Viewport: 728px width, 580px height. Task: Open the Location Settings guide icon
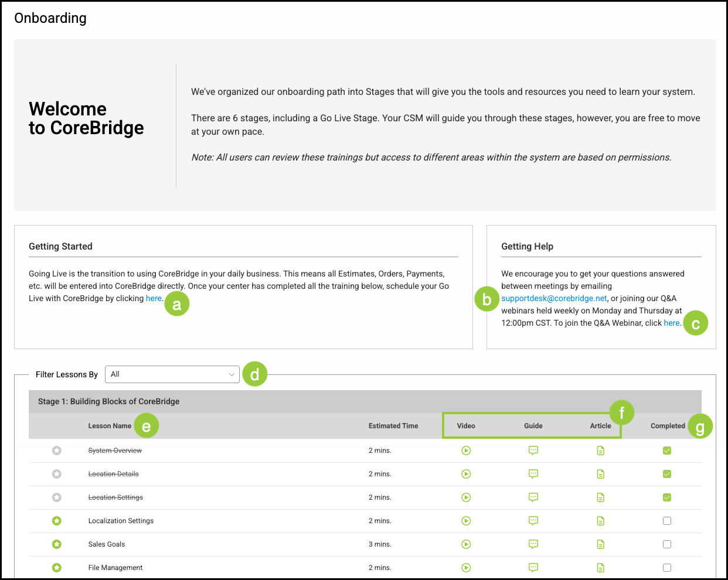(x=533, y=497)
